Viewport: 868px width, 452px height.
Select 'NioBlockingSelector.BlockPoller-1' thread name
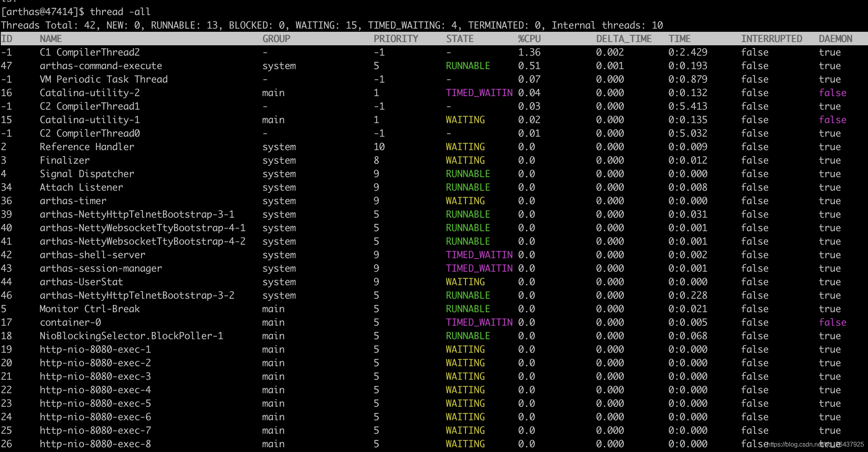point(132,336)
